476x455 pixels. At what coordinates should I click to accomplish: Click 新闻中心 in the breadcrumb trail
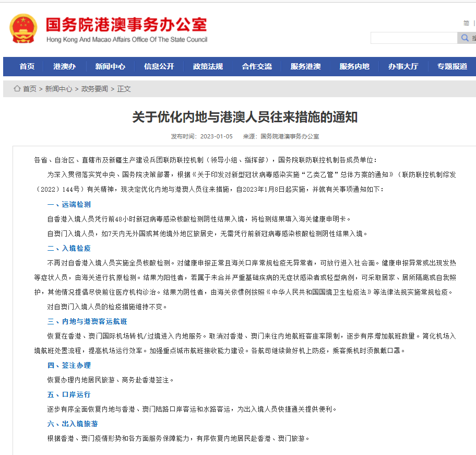[x=58, y=89]
